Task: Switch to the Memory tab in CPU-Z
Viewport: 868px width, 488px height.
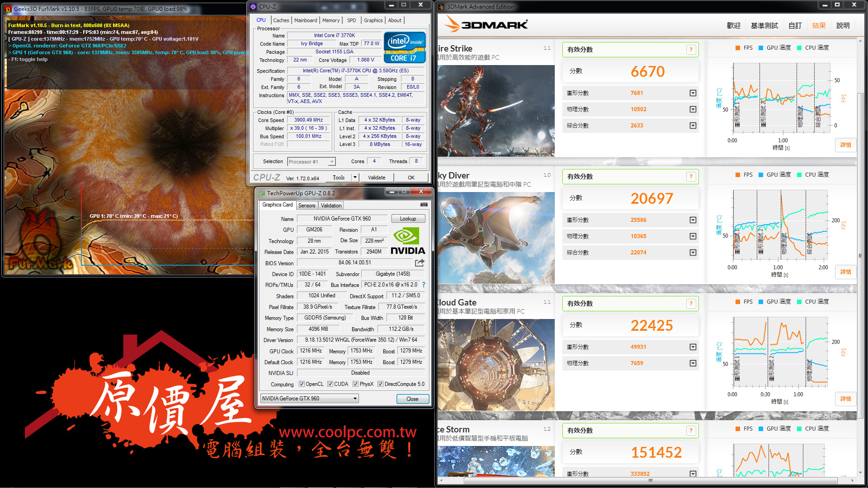Action: tap(331, 20)
